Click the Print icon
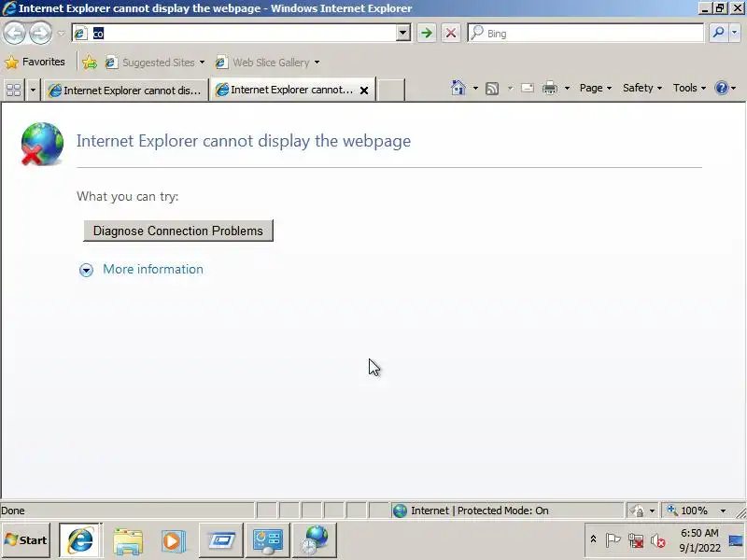Image resolution: width=747 pixels, height=560 pixels. [x=550, y=88]
